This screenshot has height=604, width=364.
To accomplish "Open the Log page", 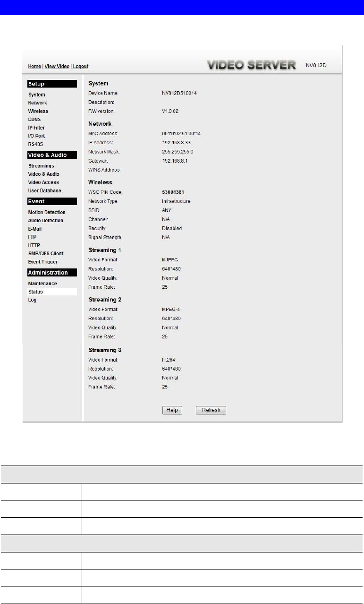I will click(x=32, y=300).
